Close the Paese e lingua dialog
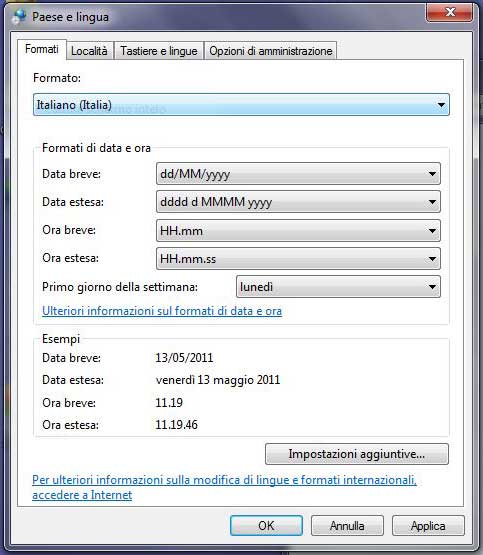Screen dimensions: 483x555 pos(450,12)
